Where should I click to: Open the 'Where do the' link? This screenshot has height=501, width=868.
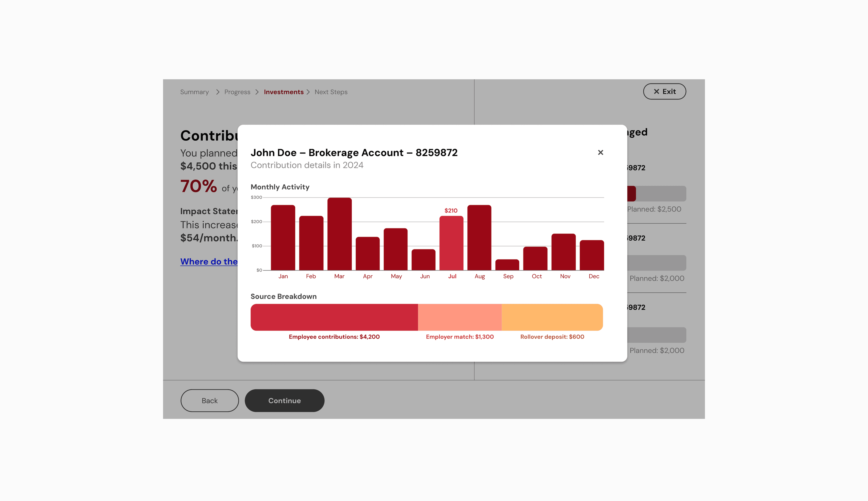tap(209, 262)
